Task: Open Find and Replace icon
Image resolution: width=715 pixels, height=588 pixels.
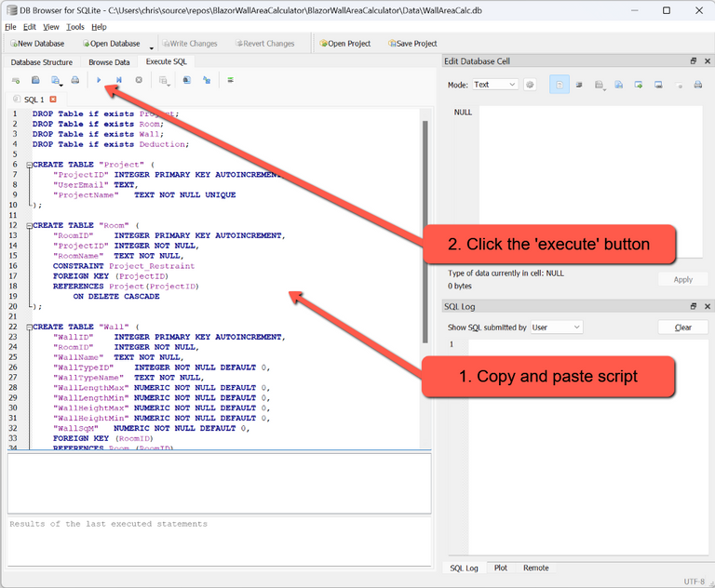Action: pyautogui.click(x=207, y=80)
